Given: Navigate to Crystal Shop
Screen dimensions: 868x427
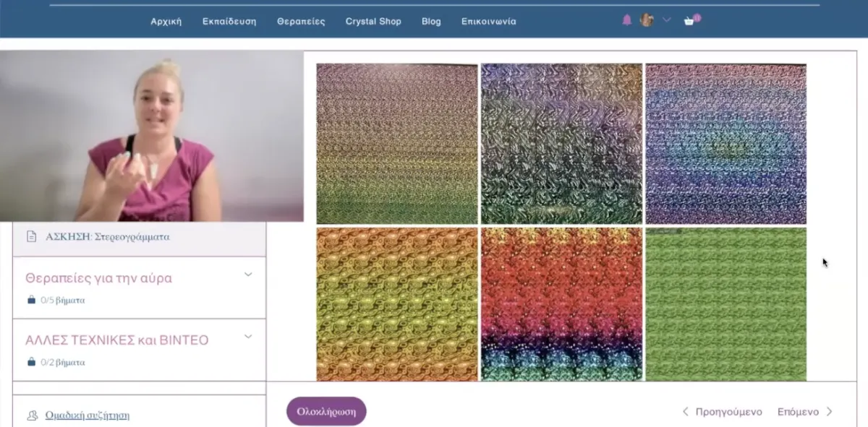Looking at the screenshot, I should tap(373, 21).
